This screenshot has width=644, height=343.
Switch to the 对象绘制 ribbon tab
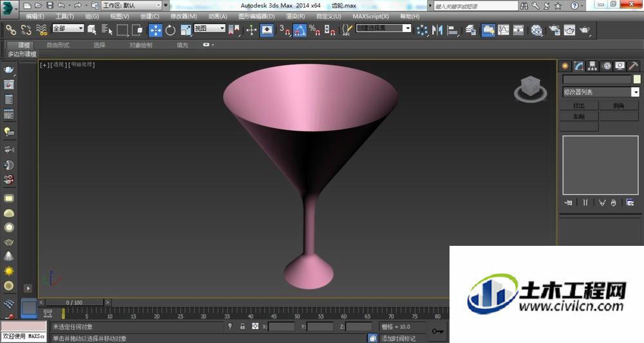(x=141, y=44)
